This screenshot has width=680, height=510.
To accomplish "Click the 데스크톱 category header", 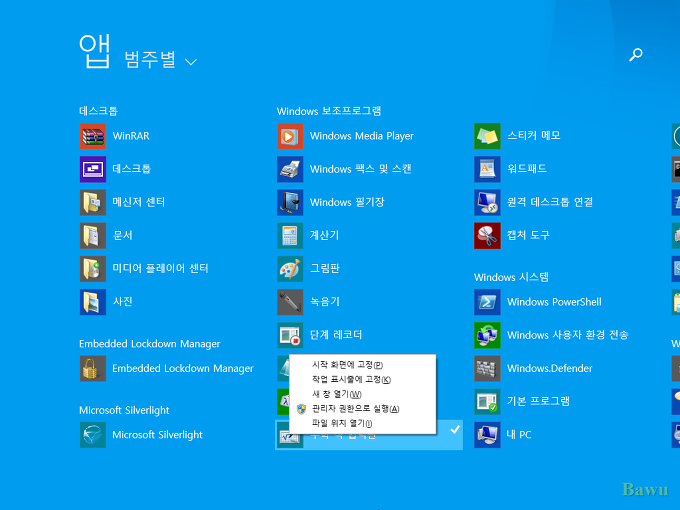I will (x=98, y=111).
